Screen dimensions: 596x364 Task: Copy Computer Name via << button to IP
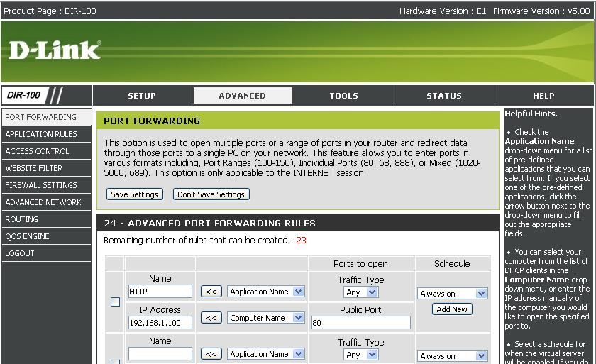tap(211, 318)
